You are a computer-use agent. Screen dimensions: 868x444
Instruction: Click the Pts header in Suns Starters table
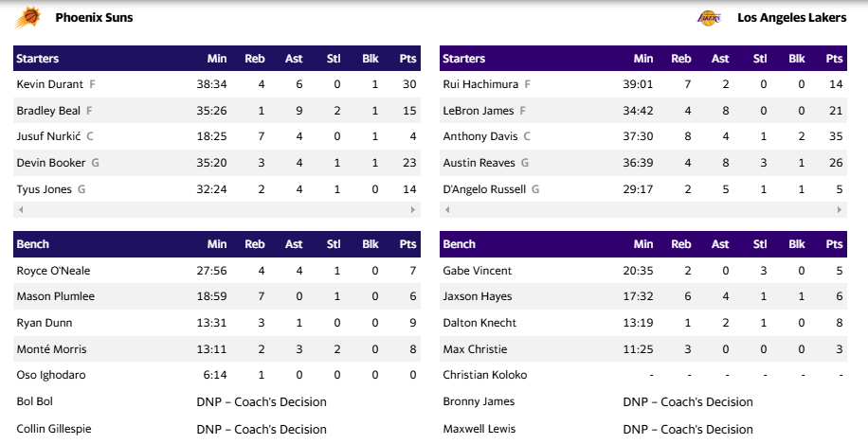point(408,59)
